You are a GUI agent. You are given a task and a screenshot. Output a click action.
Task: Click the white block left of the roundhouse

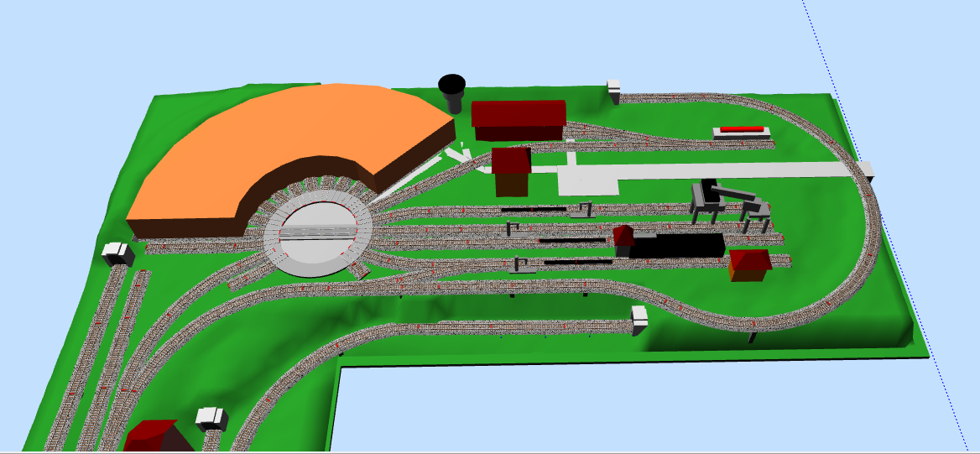pyautogui.click(x=117, y=253)
